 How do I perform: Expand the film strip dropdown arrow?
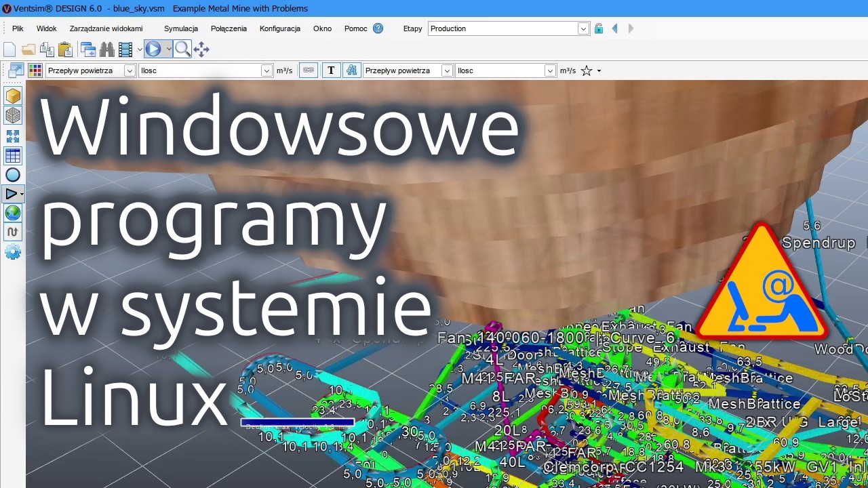click(140, 49)
